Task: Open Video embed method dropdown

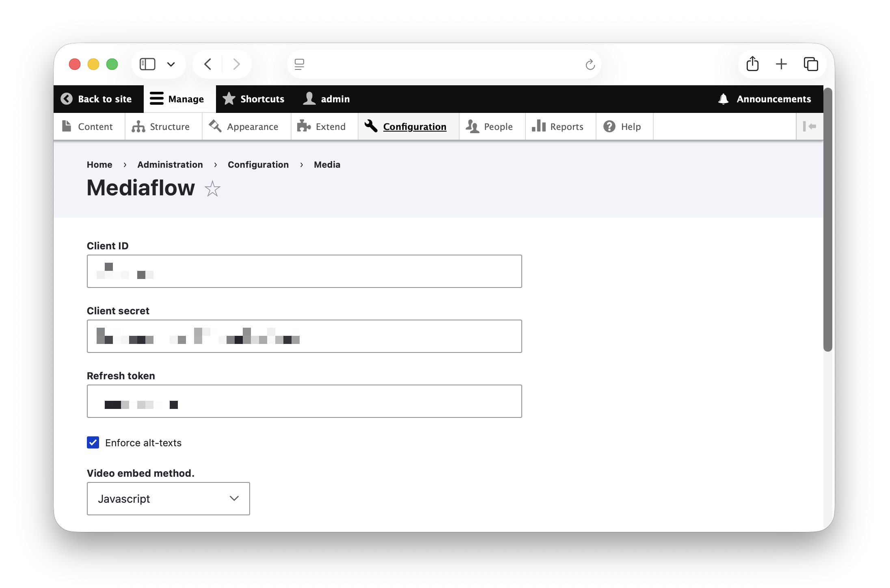Action: click(168, 499)
